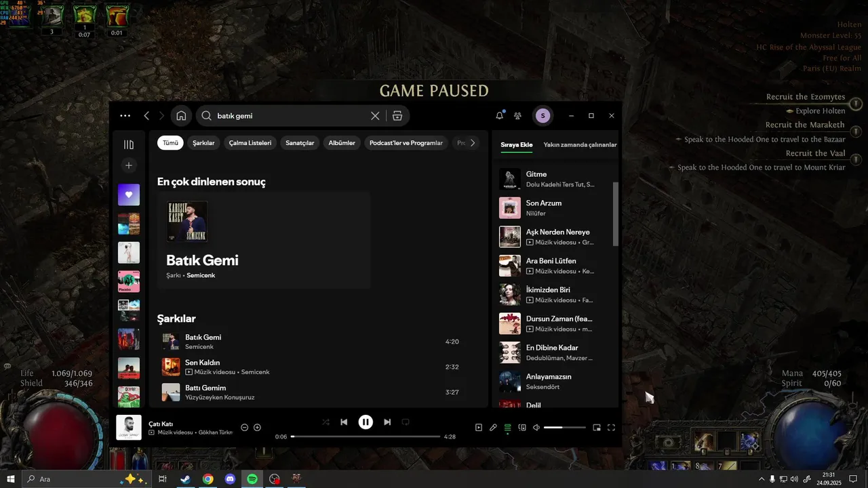
Task: Open the Spotify three-dot menu
Action: (125, 116)
